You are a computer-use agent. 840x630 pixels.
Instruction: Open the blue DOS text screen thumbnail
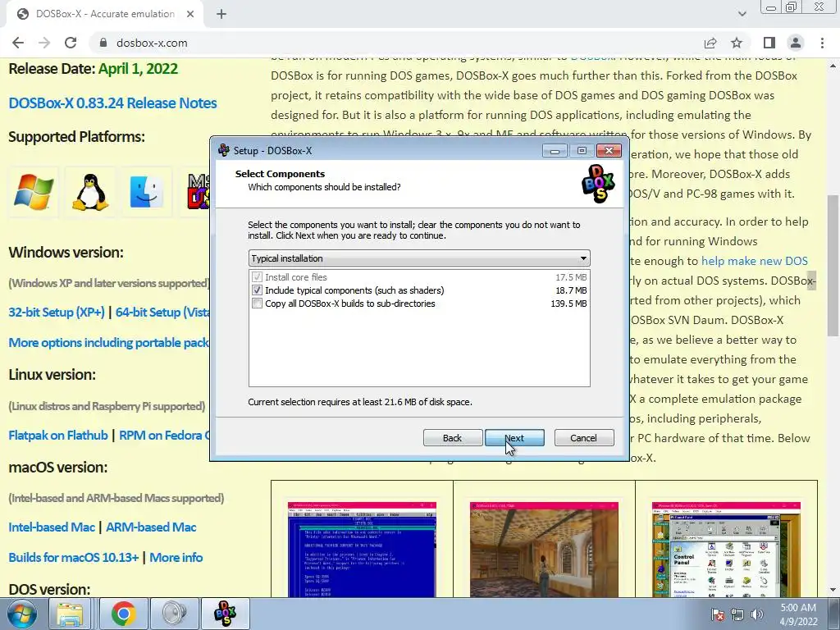pyautogui.click(x=362, y=550)
